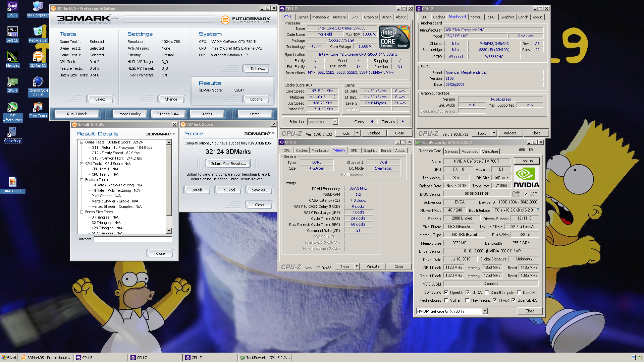The height and width of the screenshot is (362, 644).
Task: Click the bus interface question mark in GPU-Z
Action: (538, 210)
